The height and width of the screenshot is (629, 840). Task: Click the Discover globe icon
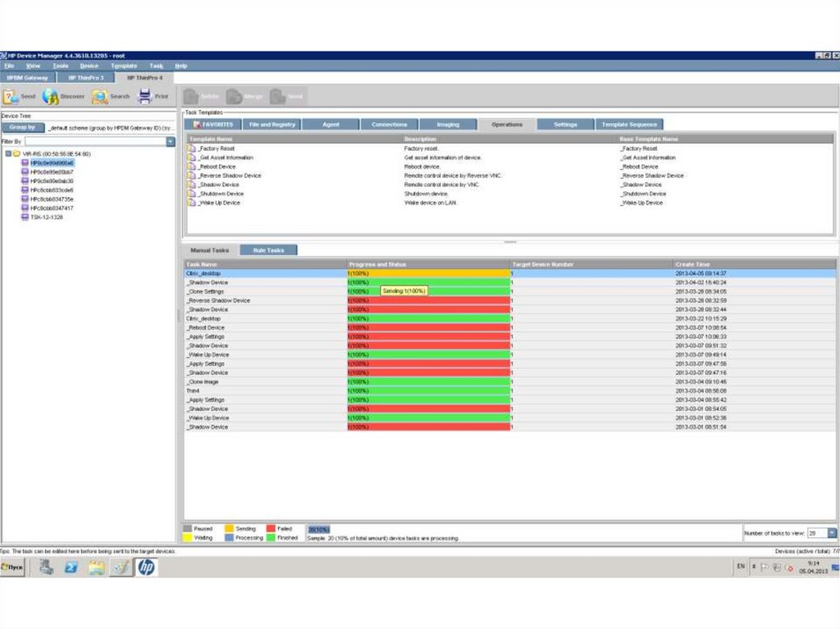click(x=50, y=97)
